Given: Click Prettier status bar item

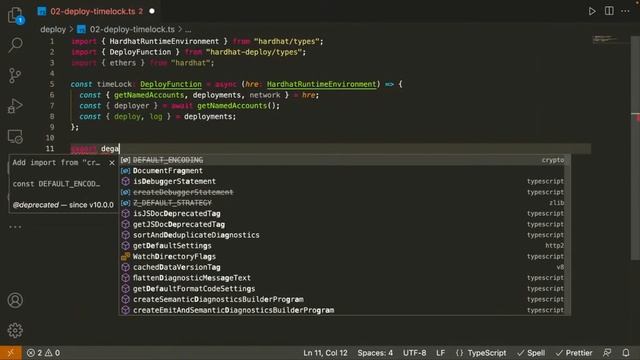Looking at the screenshot, I should pos(573,353).
